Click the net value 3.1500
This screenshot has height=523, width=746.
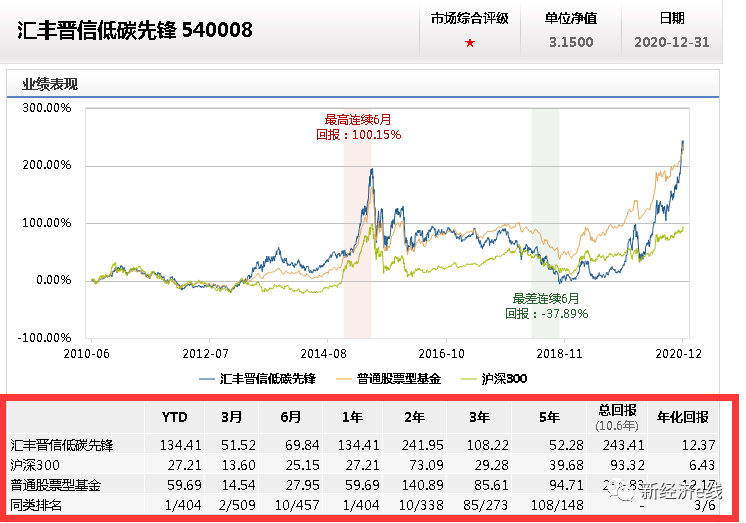pyautogui.click(x=571, y=42)
